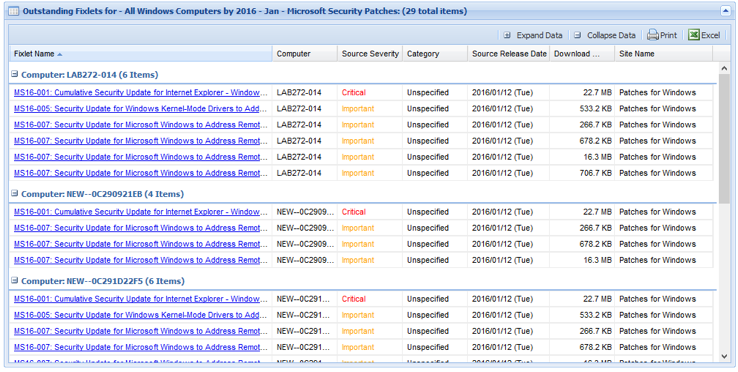738x372 pixels.
Task: Sort by the Download column header
Action: pos(582,54)
